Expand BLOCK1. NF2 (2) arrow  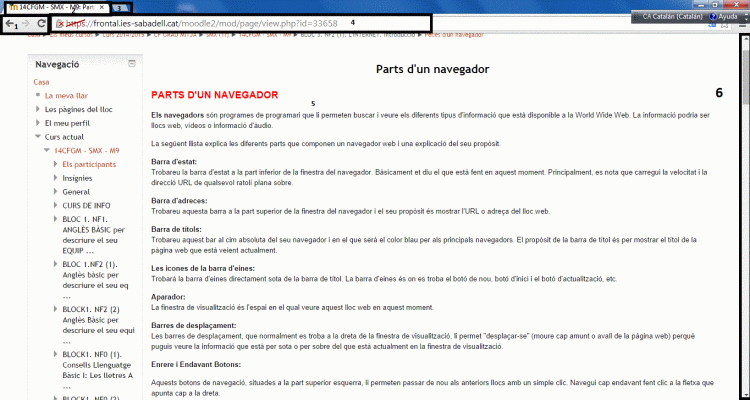[55, 309]
